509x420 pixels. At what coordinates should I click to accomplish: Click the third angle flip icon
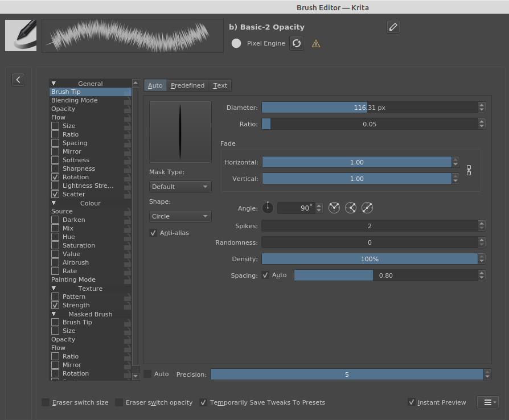(367, 208)
